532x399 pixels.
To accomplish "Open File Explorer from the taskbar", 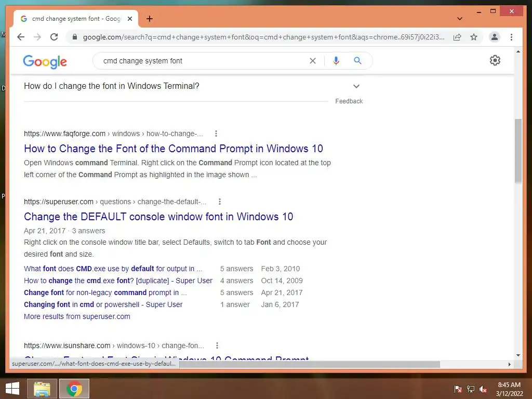I will coord(42,389).
